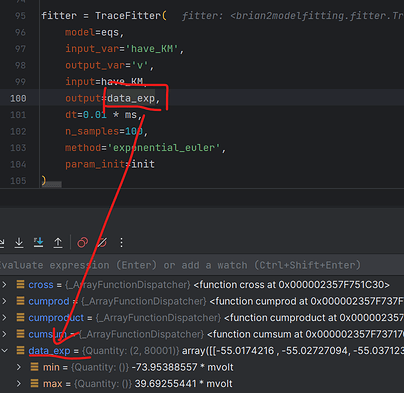
Task: Select the min value -73.95388557 * mvolt
Action: tap(182, 367)
